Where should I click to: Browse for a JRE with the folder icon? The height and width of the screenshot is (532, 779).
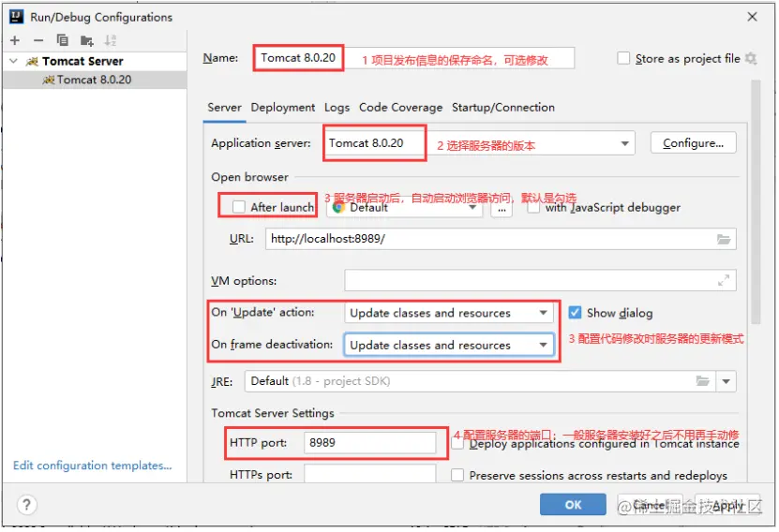pos(702,381)
